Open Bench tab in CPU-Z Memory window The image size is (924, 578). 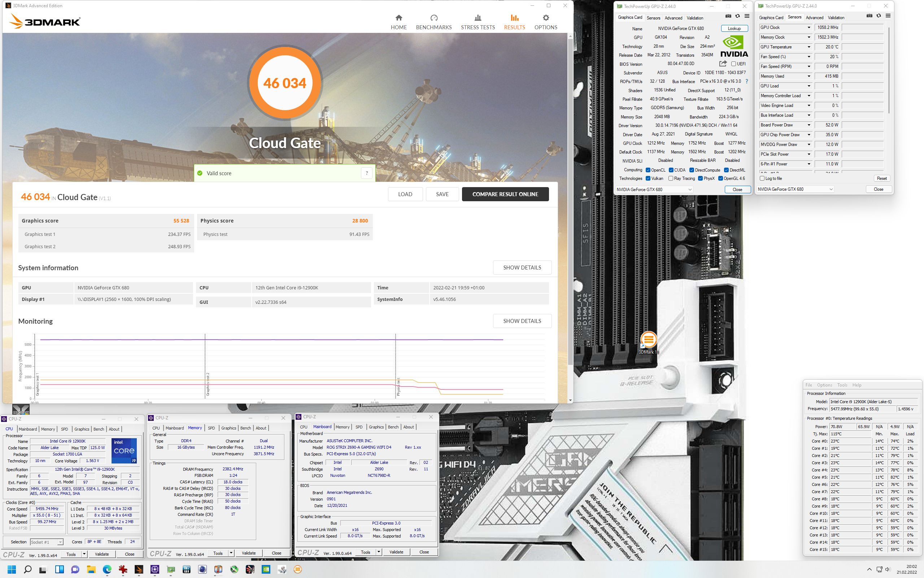245,428
